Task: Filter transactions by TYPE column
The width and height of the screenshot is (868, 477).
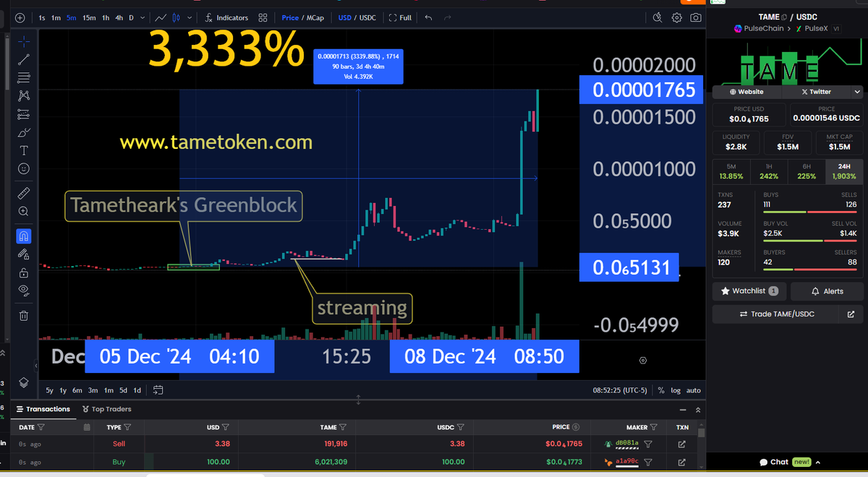Action: point(127,427)
